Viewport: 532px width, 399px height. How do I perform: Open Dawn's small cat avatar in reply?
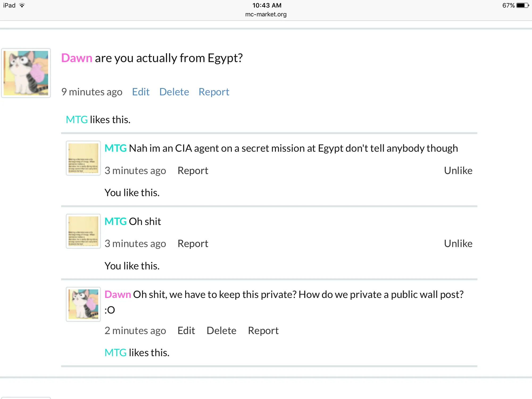click(x=83, y=304)
